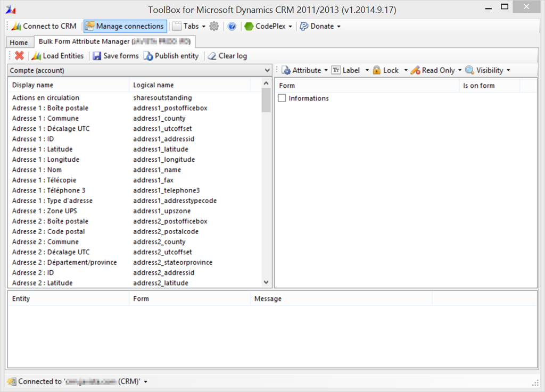This screenshot has height=392, width=545.
Task: Open the connected server dropdown arrow
Action: tap(146, 381)
